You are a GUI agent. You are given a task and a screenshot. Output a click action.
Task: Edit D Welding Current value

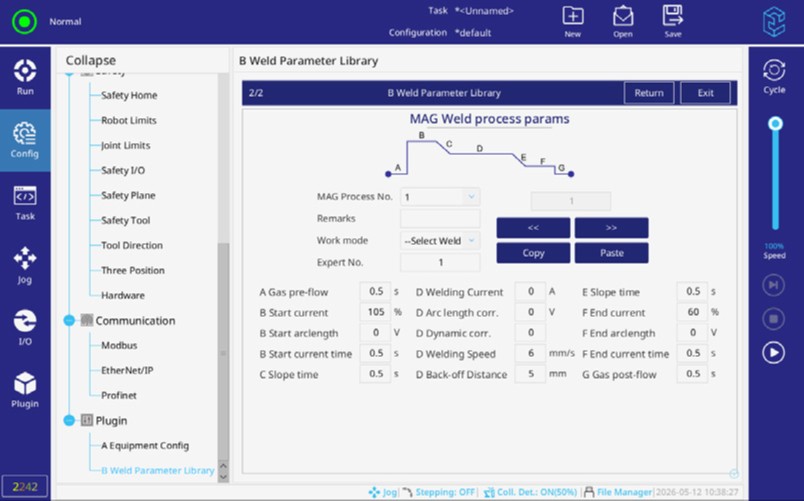(530, 291)
